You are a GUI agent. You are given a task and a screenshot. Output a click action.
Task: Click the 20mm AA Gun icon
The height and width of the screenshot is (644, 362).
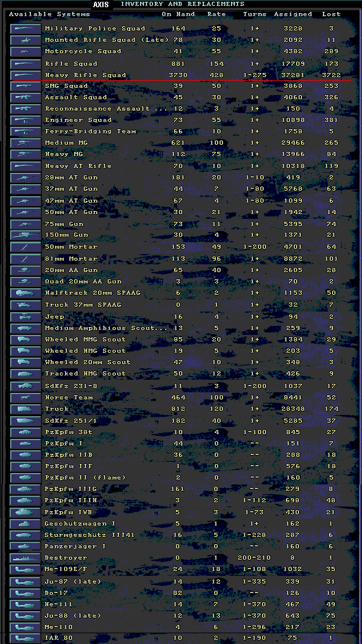click(x=26, y=270)
